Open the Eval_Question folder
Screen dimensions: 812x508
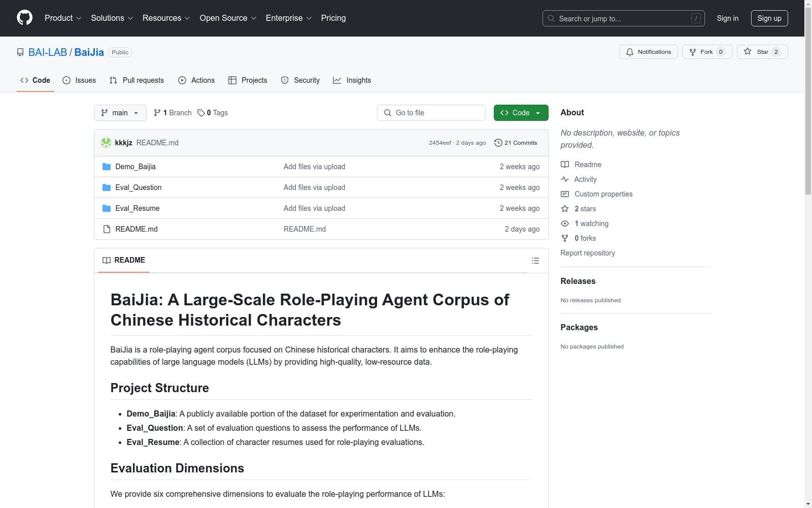(x=139, y=187)
